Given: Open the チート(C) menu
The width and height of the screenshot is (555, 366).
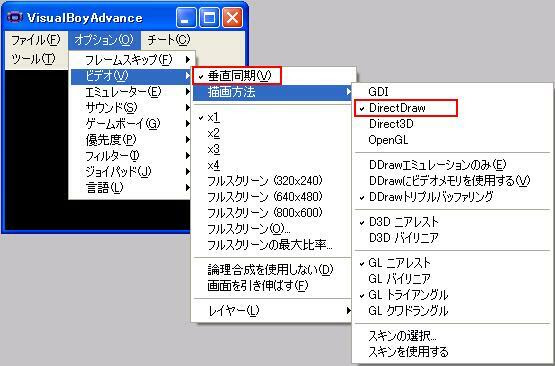Looking at the screenshot, I should (168, 40).
